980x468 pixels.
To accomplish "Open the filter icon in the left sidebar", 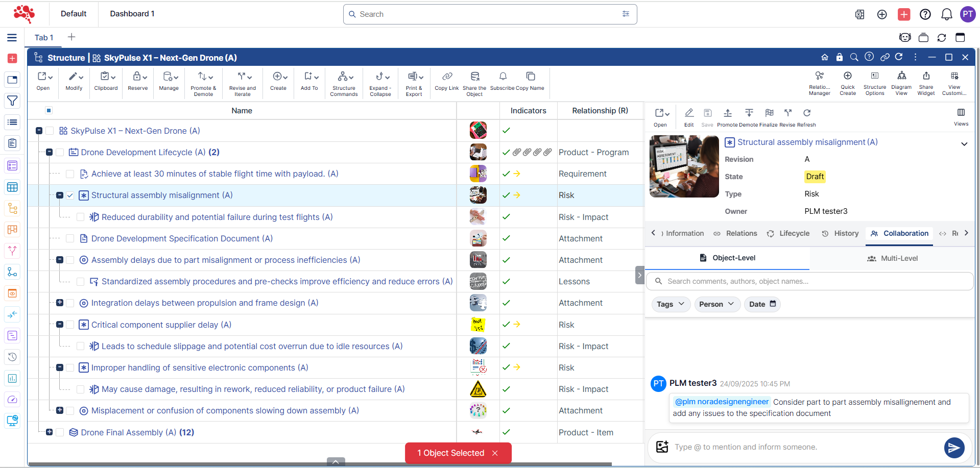I will [x=12, y=101].
